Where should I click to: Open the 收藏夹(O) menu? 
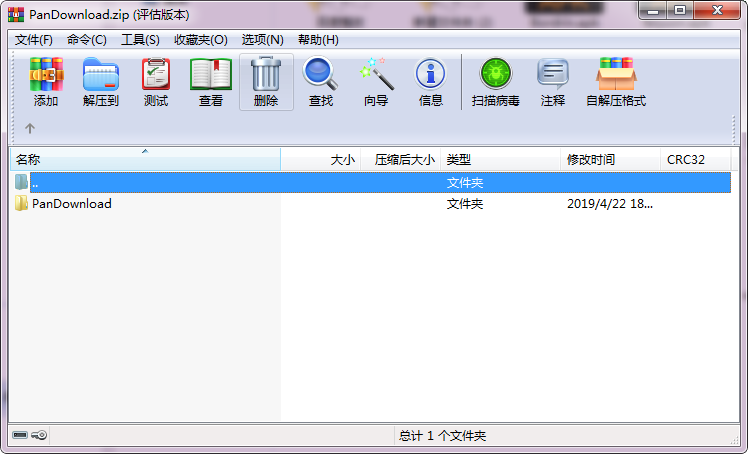200,40
